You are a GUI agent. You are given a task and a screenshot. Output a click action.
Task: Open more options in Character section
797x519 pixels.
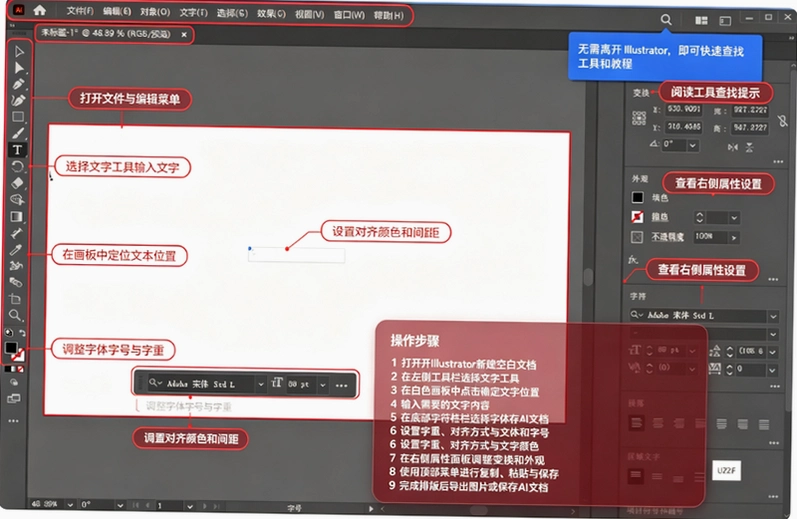click(x=774, y=386)
